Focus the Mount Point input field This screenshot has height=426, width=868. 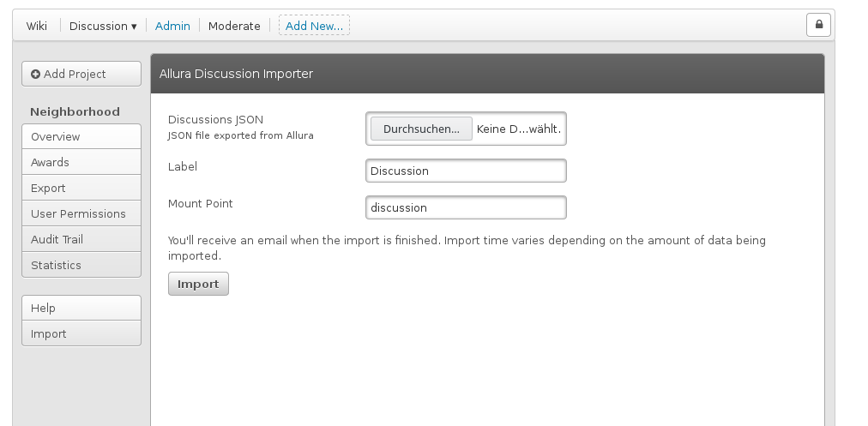tap(466, 207)
